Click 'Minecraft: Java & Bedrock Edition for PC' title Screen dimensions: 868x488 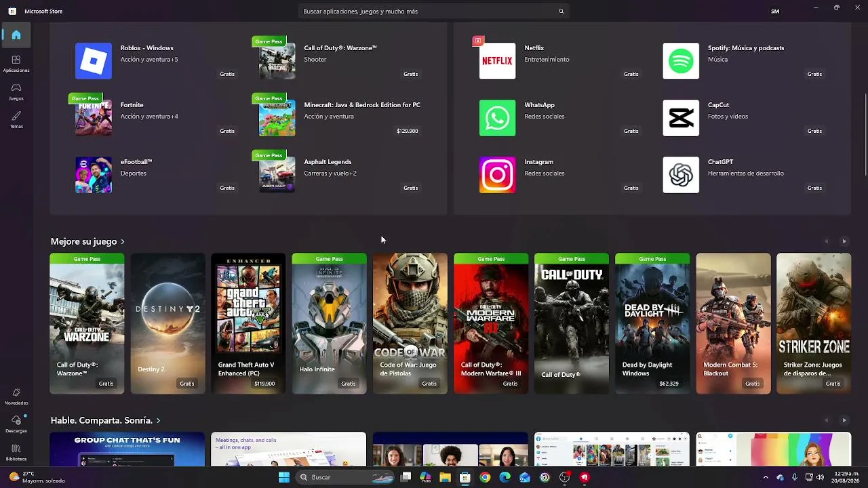coord(362,105)
